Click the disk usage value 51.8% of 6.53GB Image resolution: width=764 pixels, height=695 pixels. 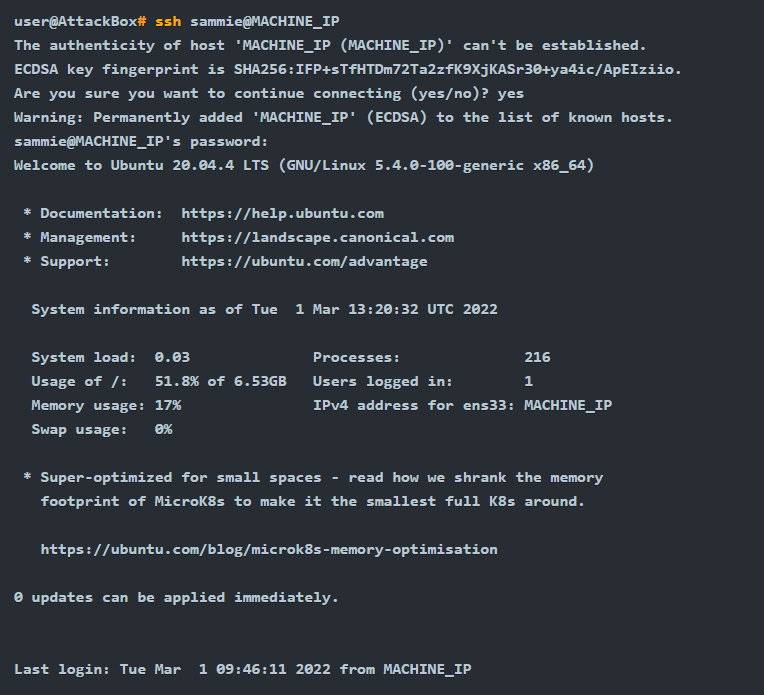click(220, 381)
